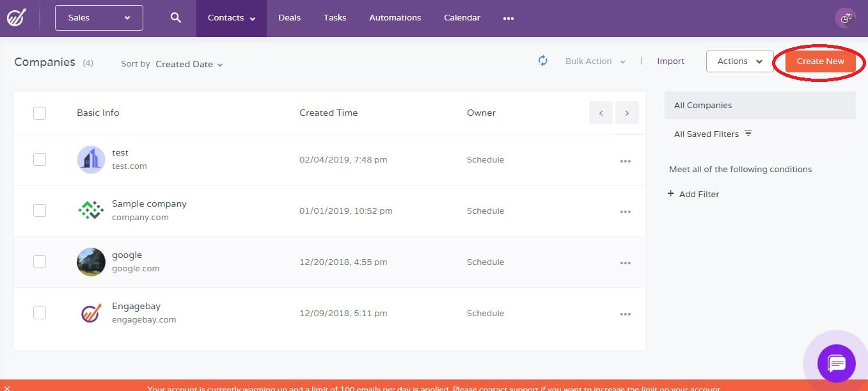868x391 pixels.
Task: Click the filter icon next to All Saved Filters
Action: 748,133
